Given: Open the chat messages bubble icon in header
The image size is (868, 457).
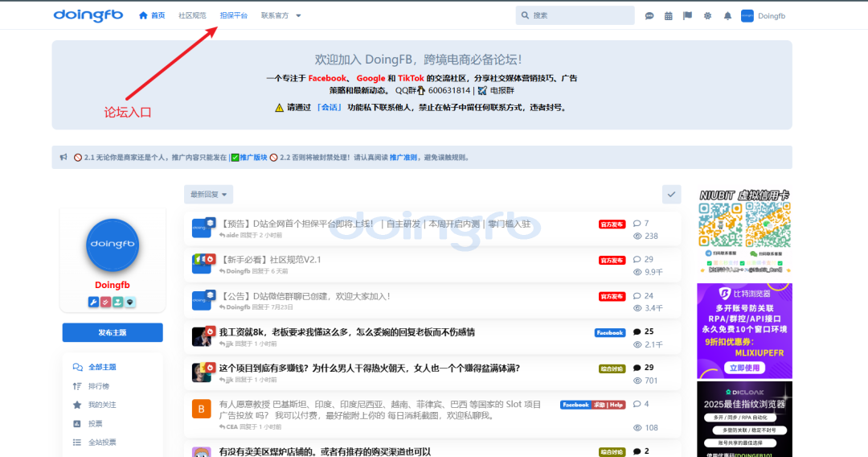Looking at the screenshot, I should click(x=649, y=15).
